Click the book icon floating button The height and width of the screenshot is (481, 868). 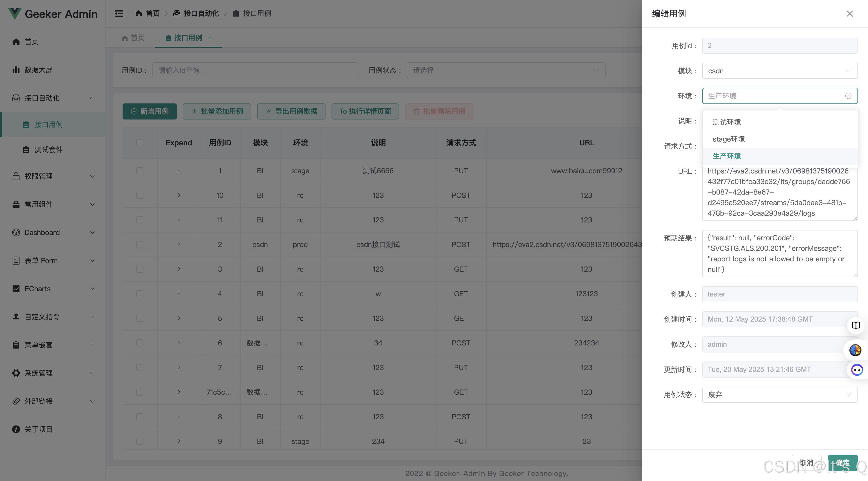coord(855,325)
